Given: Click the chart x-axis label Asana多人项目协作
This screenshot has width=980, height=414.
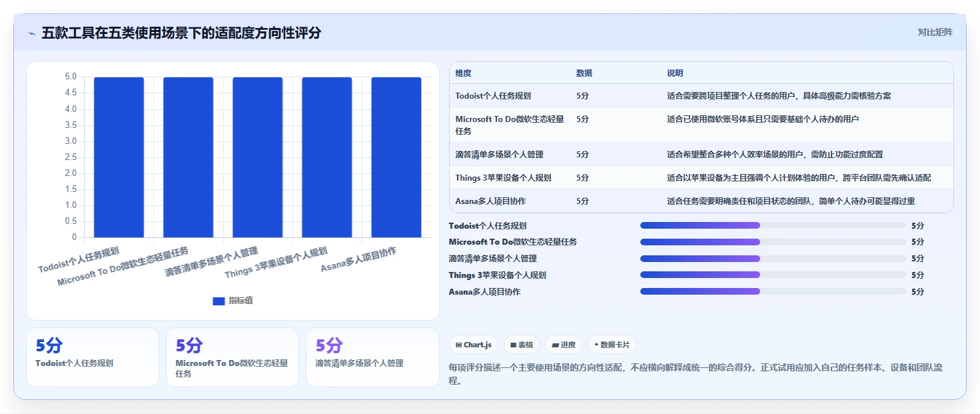Looking at the screenshot, I should coord(358,259).
